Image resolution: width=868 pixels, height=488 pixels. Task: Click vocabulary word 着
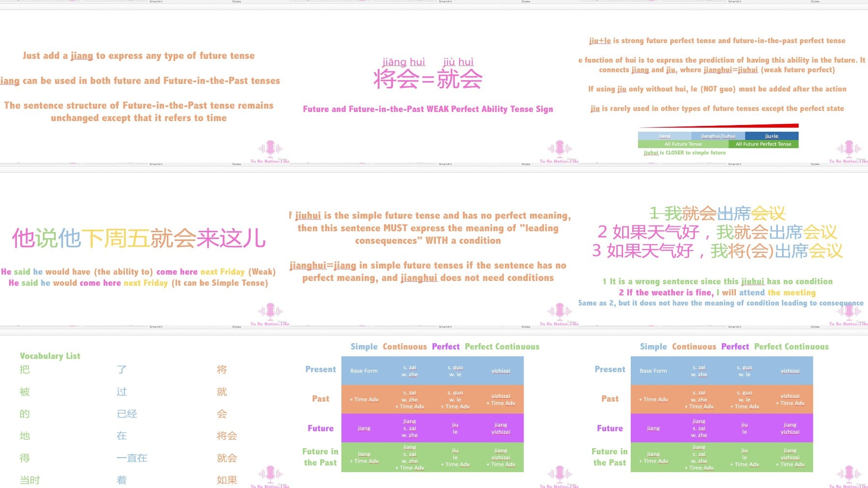pos(122,480)
